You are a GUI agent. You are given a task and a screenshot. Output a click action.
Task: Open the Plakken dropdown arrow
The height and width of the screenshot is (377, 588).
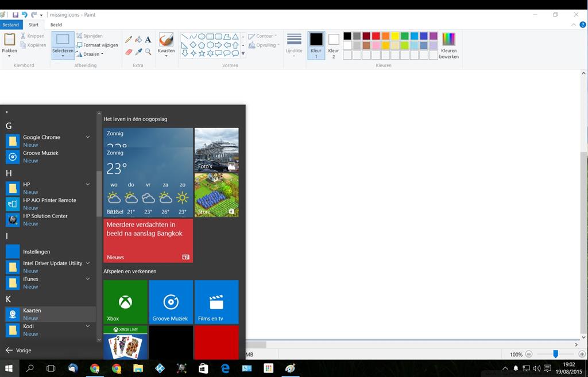coord(9,56)
